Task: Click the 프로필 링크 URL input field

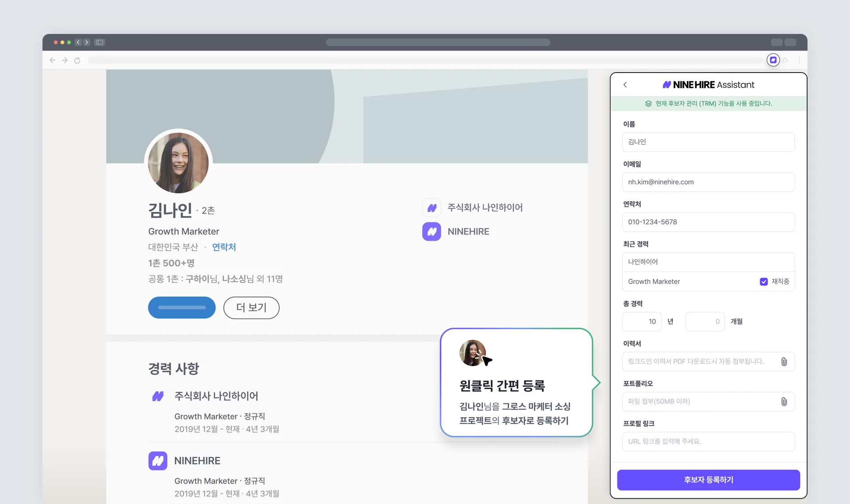Action: click(x=708, y=441)
